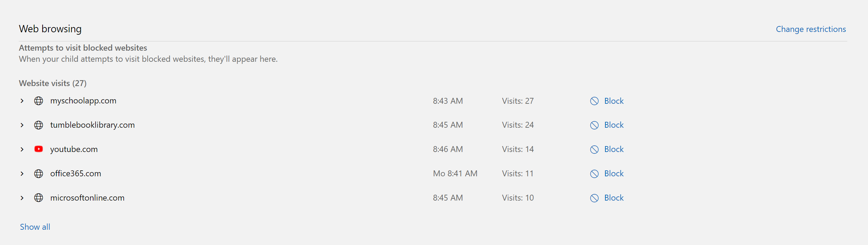Click the globe icon beside myschoolapp.com

[38, 101]
